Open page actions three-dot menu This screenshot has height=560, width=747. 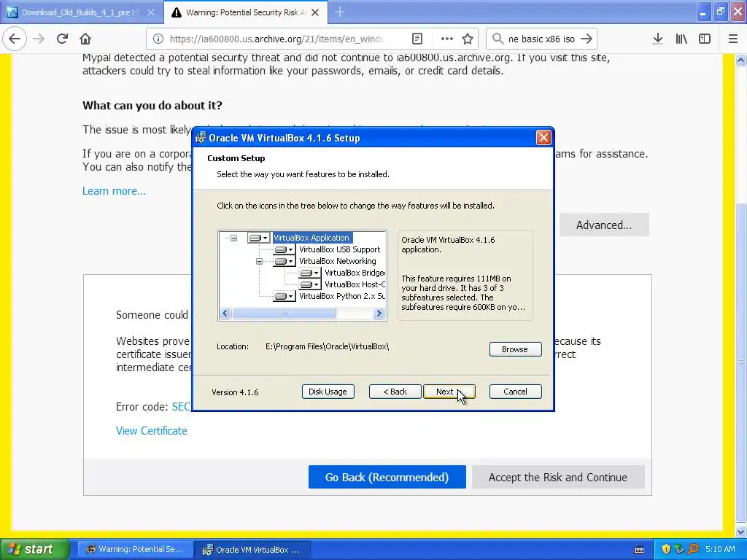pyautogui.click(x=447, y=39)
